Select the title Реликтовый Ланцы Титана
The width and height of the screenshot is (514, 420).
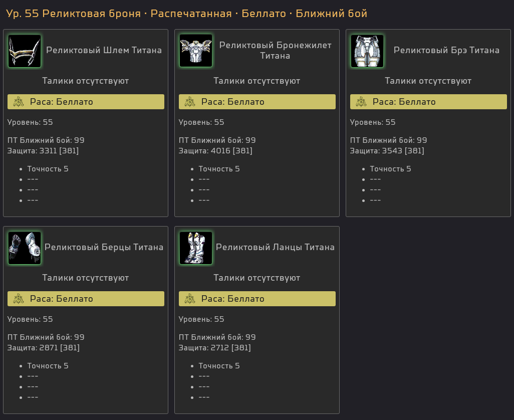276,247
